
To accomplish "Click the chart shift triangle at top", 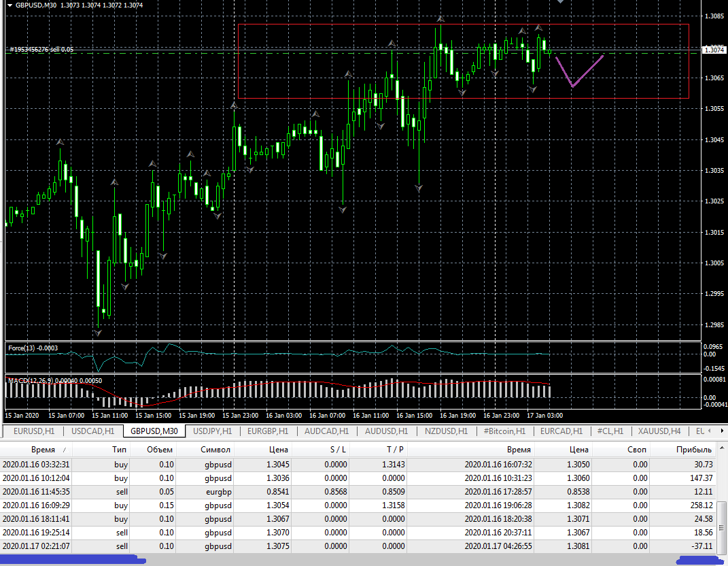I will [560, 2].
